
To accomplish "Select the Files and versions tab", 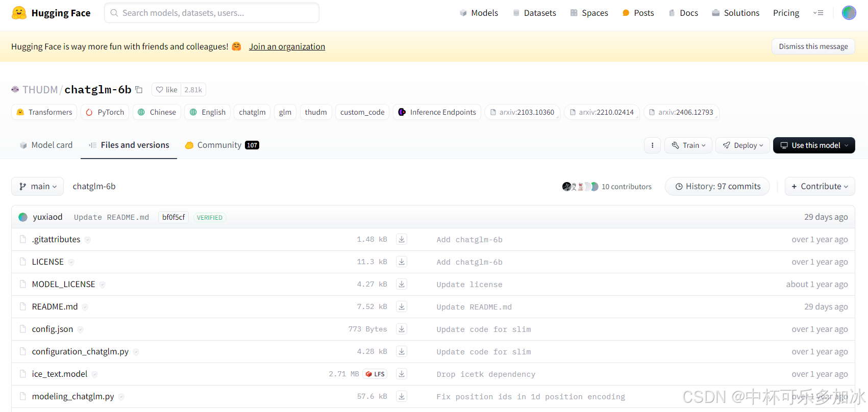I will point(129,145).
